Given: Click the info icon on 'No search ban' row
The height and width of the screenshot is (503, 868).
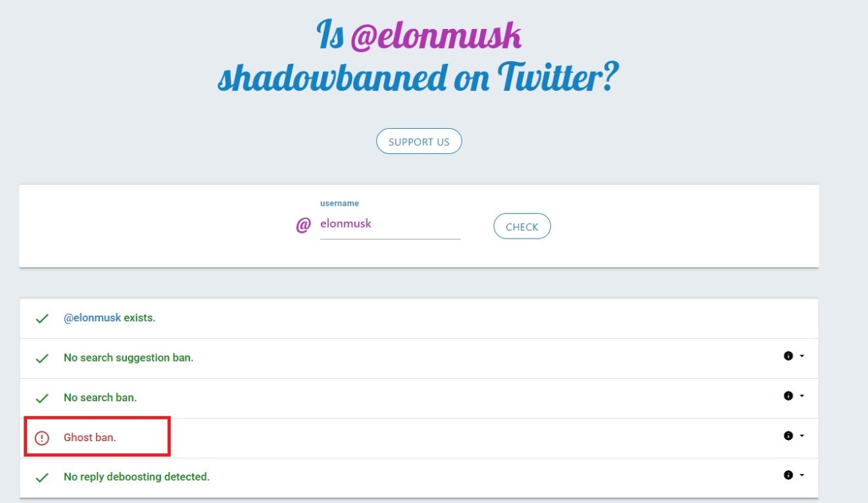Looking at the screenshot, I should pyautogui.click(x=788, y=396).
